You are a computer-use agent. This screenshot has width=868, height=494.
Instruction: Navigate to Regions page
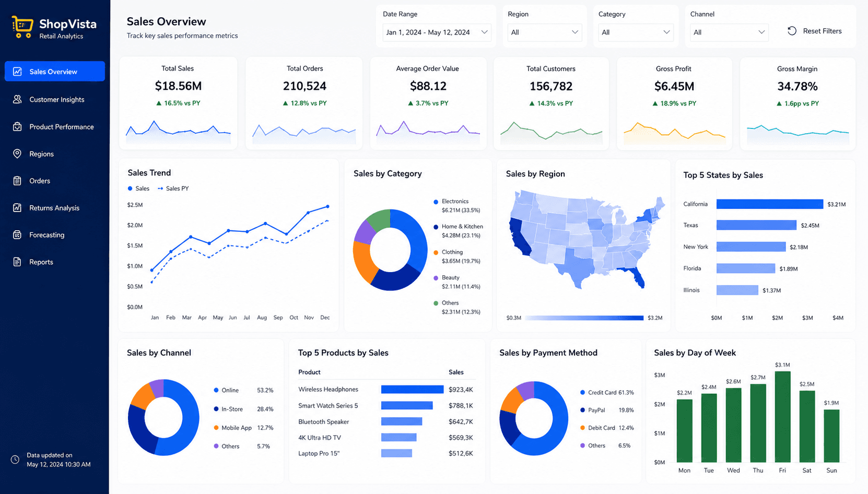point(55,154)
